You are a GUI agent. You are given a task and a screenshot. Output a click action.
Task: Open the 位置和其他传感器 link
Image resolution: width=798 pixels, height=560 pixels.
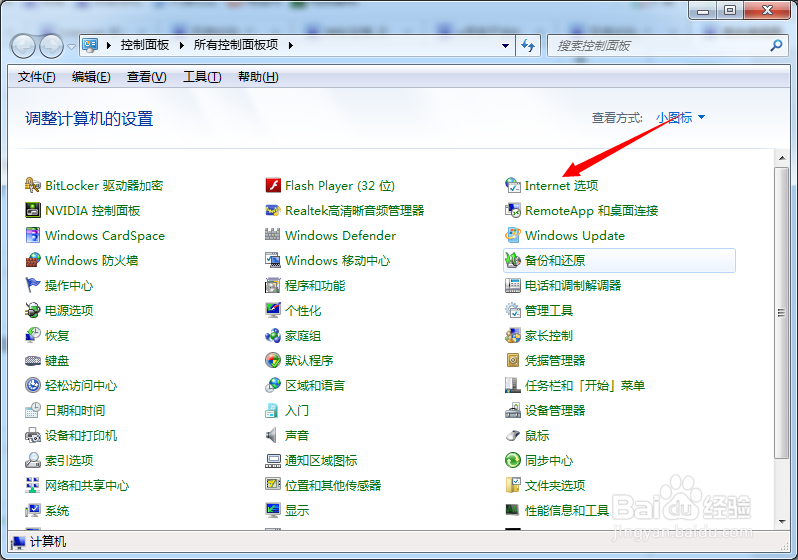[x=333, y=485]
